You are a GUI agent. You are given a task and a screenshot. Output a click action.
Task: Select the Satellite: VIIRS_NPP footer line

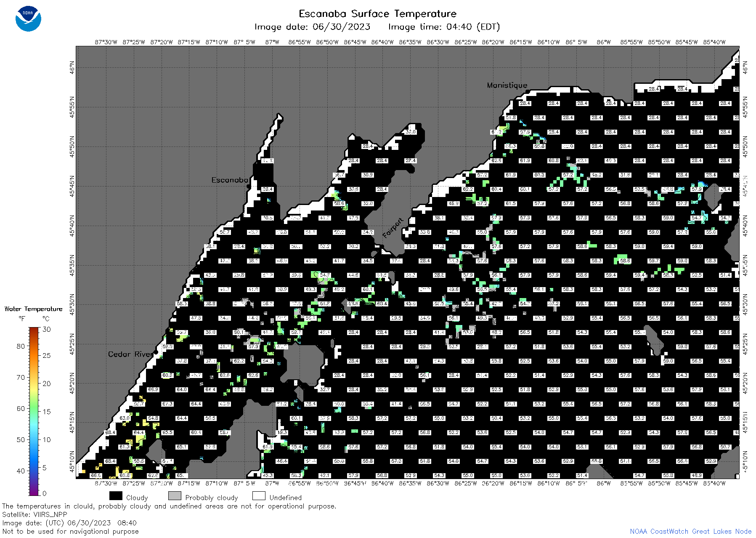(34, 514)
